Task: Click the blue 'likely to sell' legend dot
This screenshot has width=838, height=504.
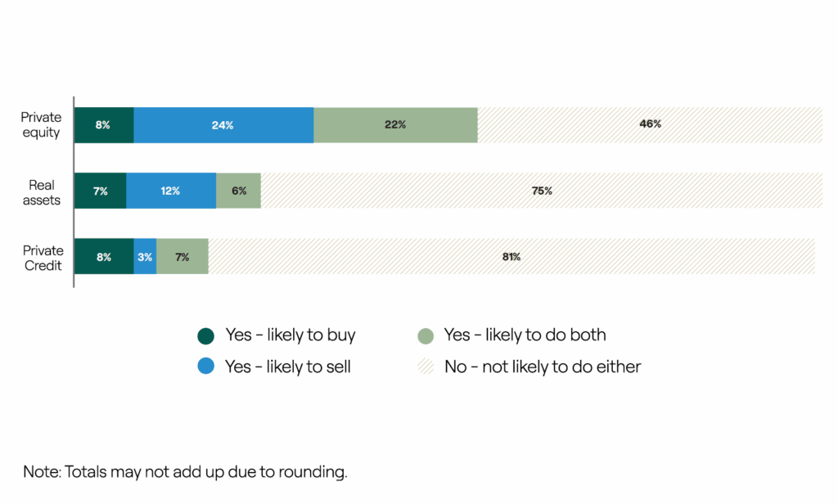Action: (x=206, y=367)
